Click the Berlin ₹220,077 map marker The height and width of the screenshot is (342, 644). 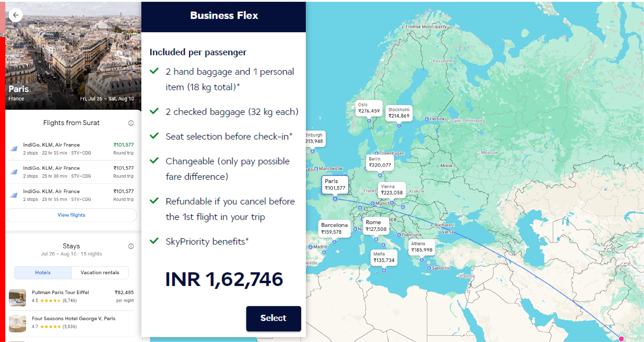pos(380,162)
